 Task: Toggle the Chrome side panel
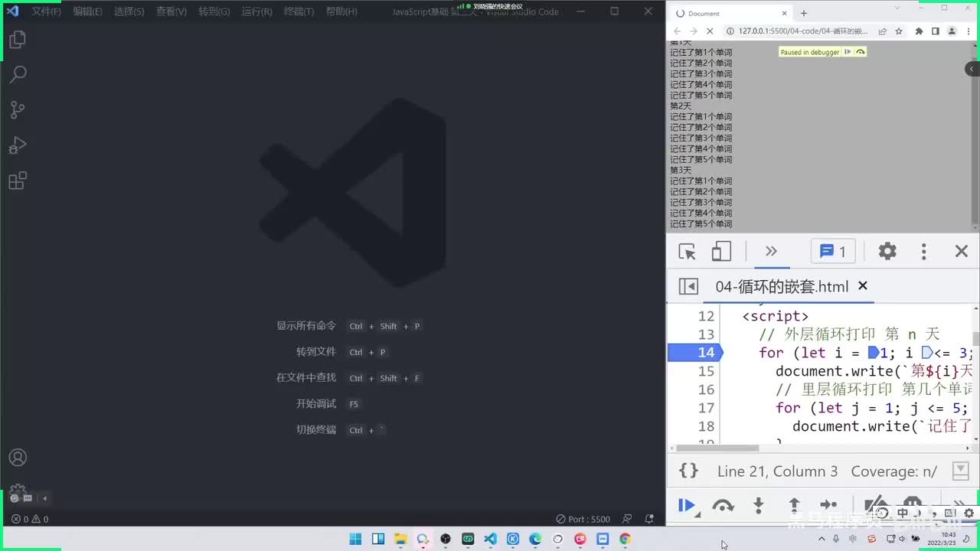pyautogui.click(x=935, y=31)
